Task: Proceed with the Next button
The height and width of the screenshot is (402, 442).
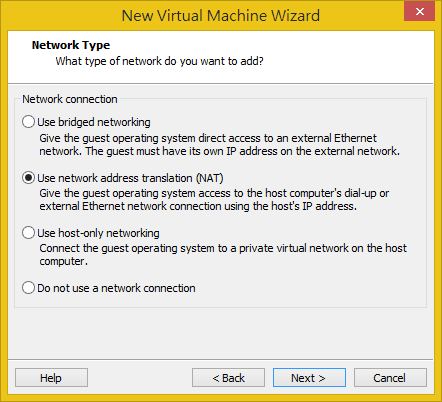Action: 309,378
